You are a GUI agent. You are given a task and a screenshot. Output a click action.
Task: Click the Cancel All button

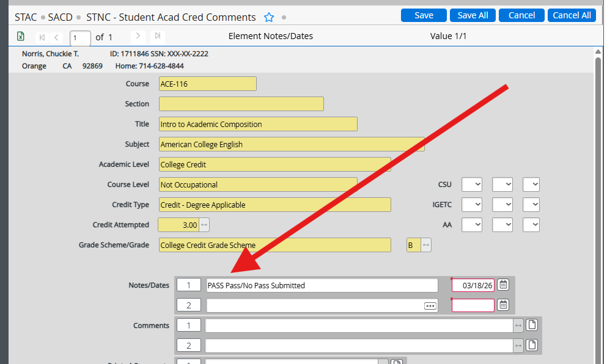(571, 15)
